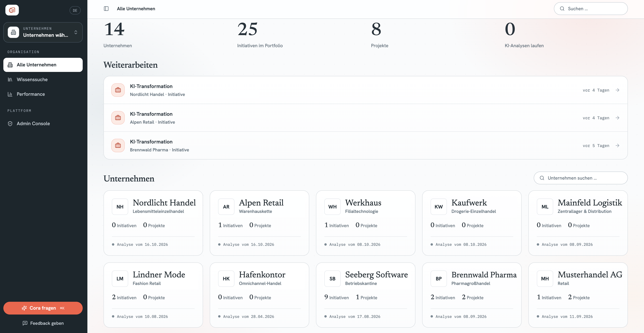644x333 pixels.
Task: Go to Performance in the sidebar
Action: click(43, 94)
